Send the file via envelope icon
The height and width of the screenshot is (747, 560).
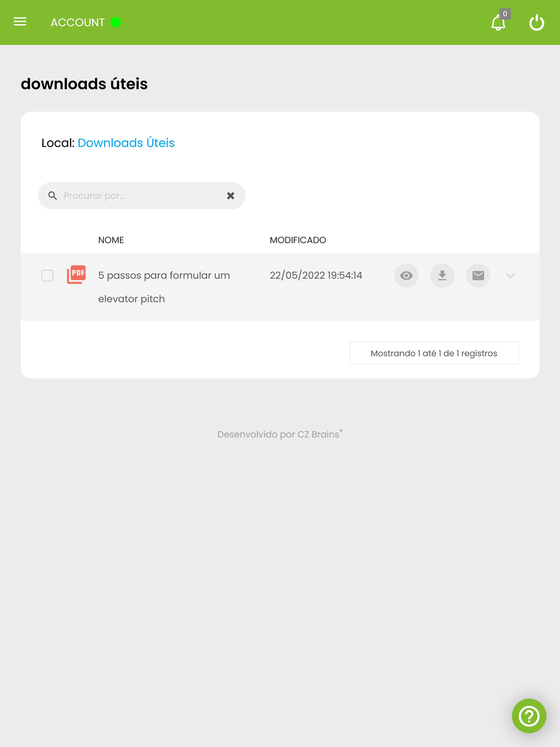(478, 276)
